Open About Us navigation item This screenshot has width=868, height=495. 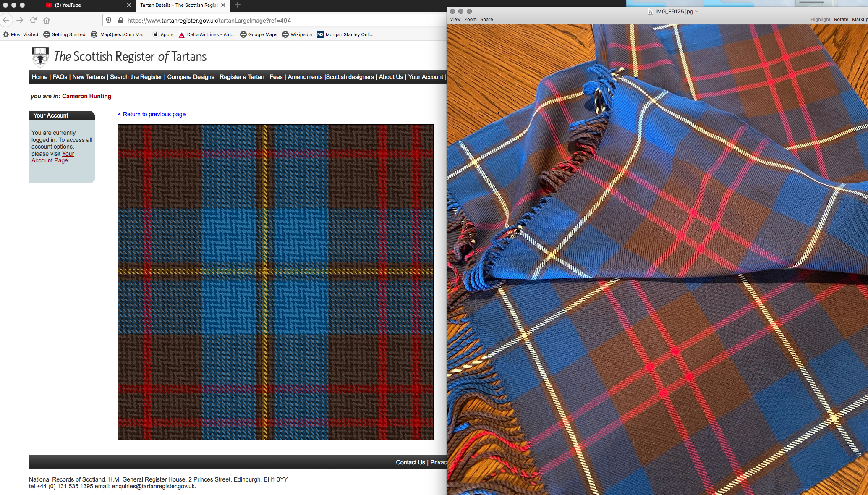391,77
